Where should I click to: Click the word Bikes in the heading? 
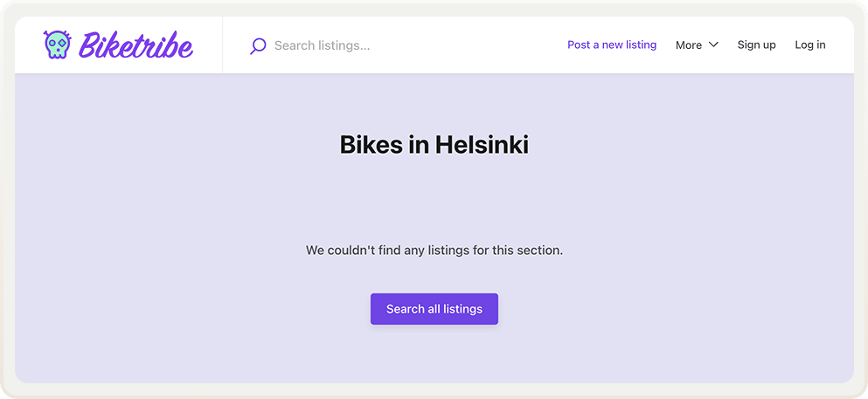coord(372,144)
